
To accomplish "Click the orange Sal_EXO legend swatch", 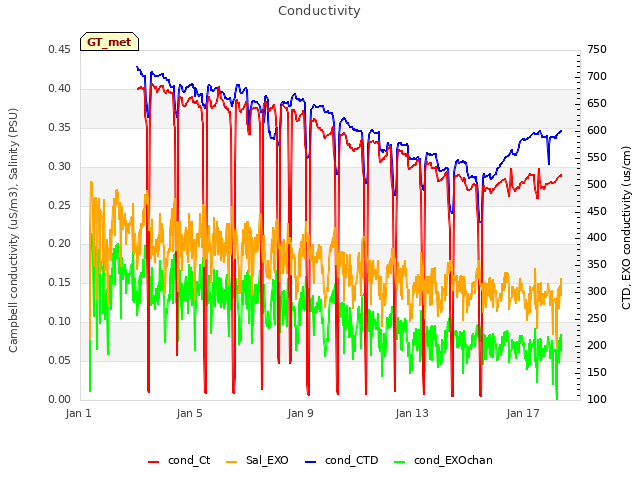I will (231, 462).
